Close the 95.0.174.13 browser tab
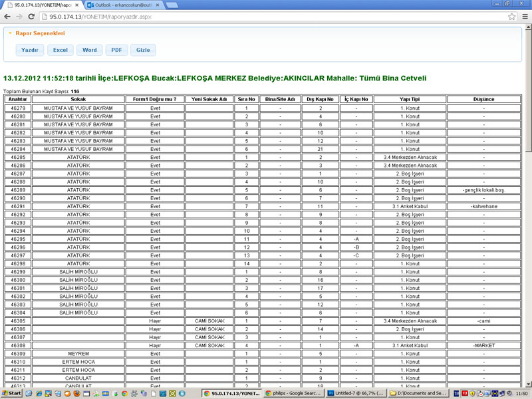 tap(77, 5)
